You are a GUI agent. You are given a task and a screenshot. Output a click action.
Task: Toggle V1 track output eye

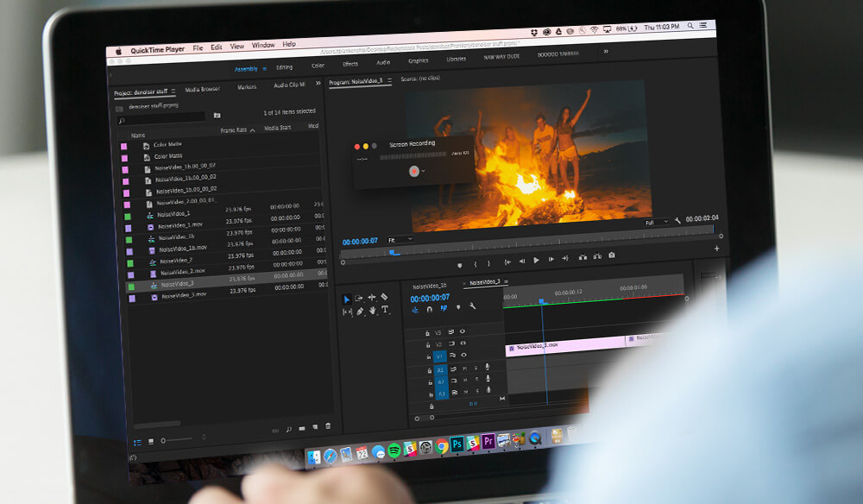(x=463, y=355)
